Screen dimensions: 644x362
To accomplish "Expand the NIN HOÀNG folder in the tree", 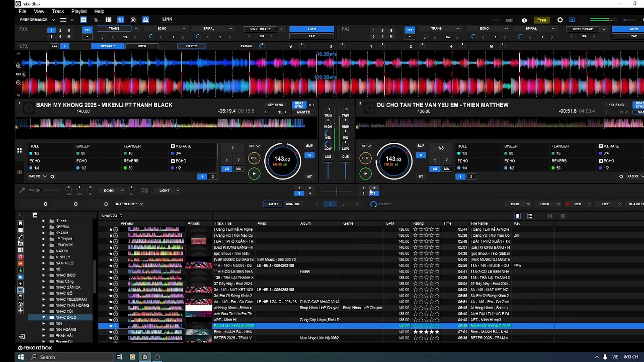I will (x=44, y=329).
